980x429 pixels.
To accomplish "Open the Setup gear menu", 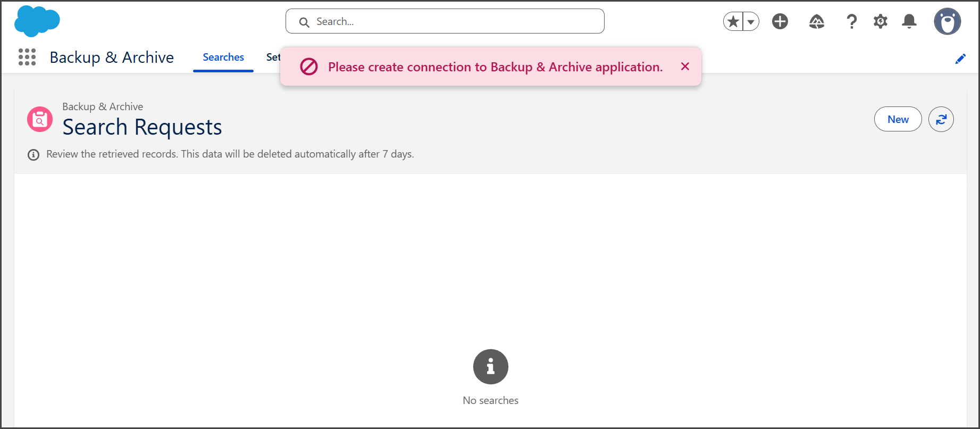I will [x=881, y=22].
